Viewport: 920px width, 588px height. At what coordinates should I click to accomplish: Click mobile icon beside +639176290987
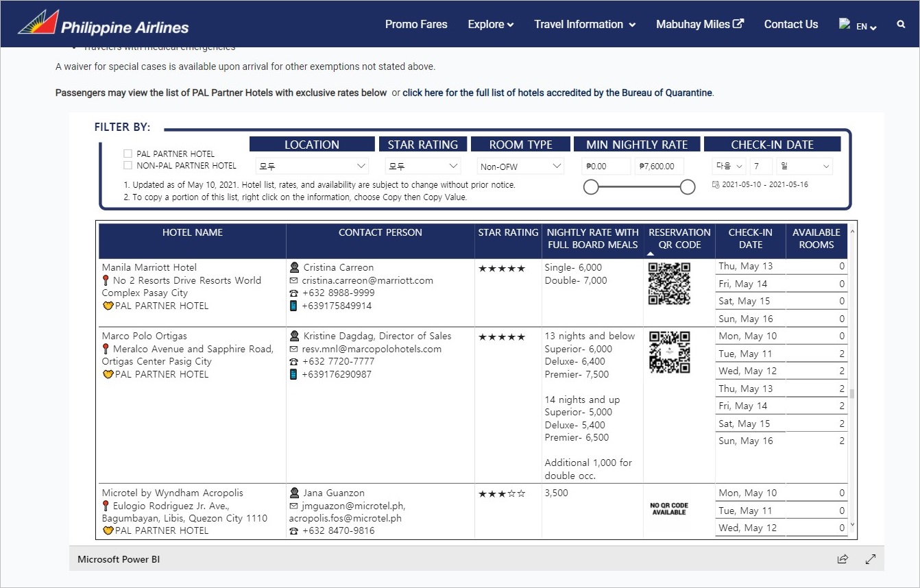click(x=293, y=374)
